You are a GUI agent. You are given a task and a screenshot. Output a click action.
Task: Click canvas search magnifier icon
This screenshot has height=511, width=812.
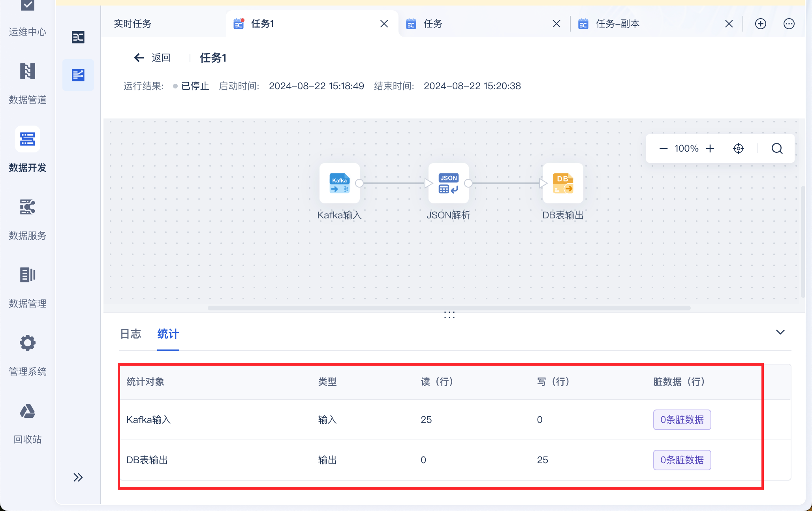click(777, 148)
